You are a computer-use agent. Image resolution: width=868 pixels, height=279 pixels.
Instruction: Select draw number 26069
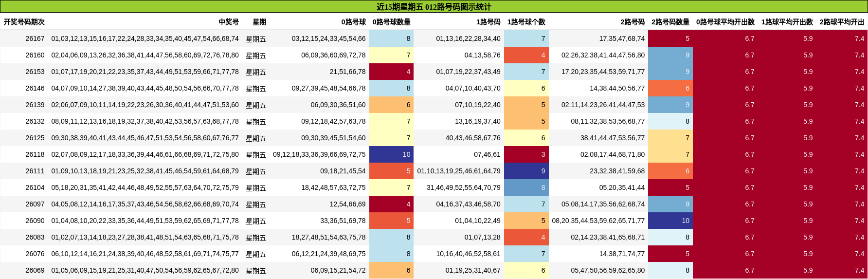pos(35,270)
